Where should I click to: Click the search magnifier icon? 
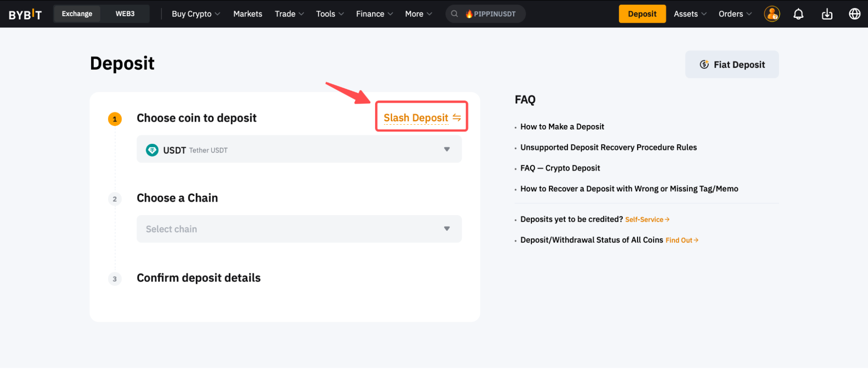click(454, 14)
